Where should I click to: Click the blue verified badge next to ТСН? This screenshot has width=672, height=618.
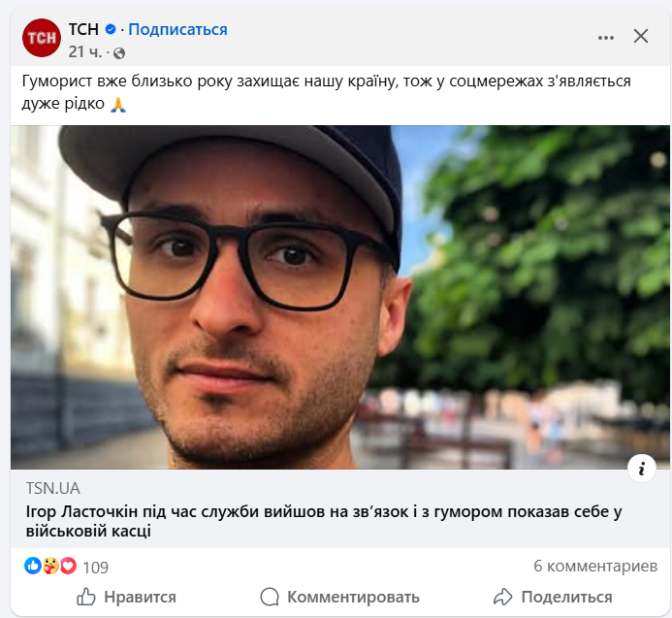111,29
